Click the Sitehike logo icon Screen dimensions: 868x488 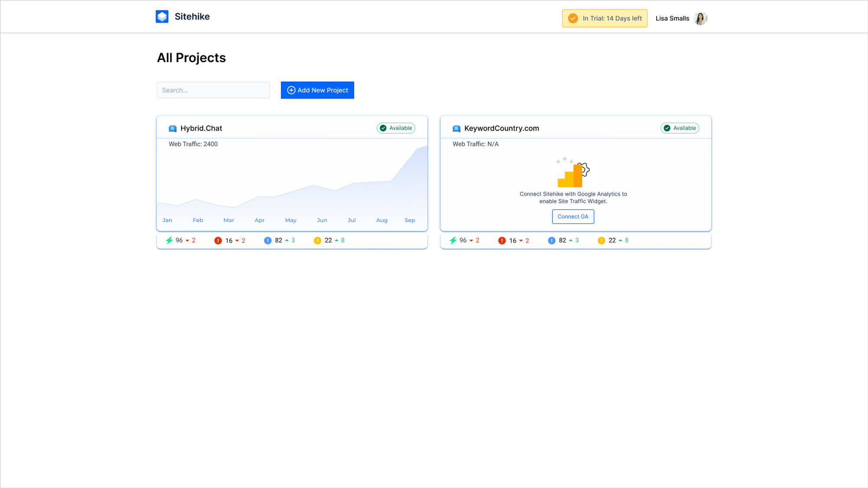pos(162,16)
